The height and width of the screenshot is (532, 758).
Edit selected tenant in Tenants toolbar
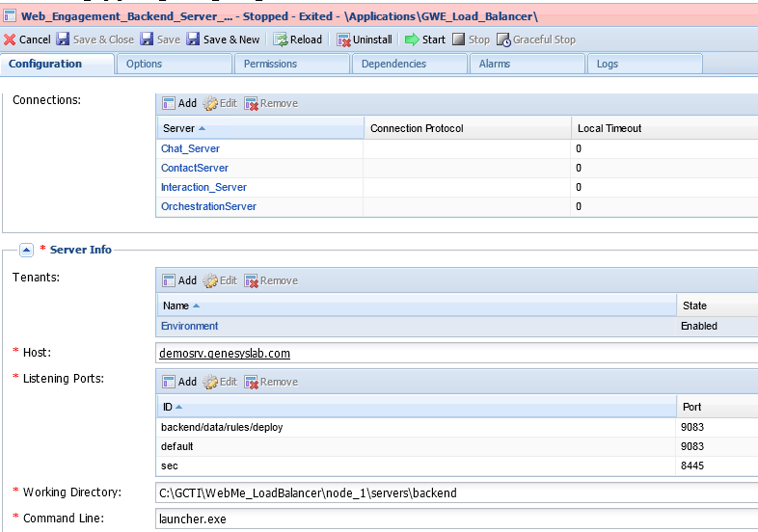pos(220,280)
